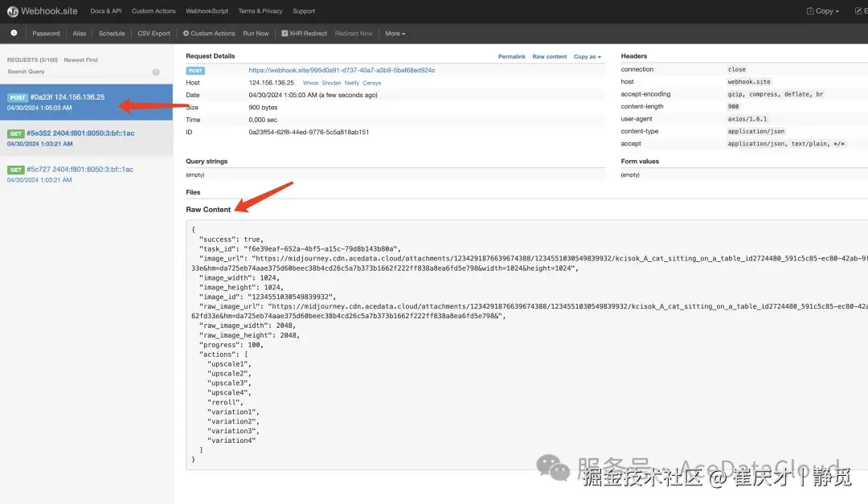The height and width of the screenshot is (504, 868).
Task: Click the "progress": 100 line
Action: click(231, 345)
